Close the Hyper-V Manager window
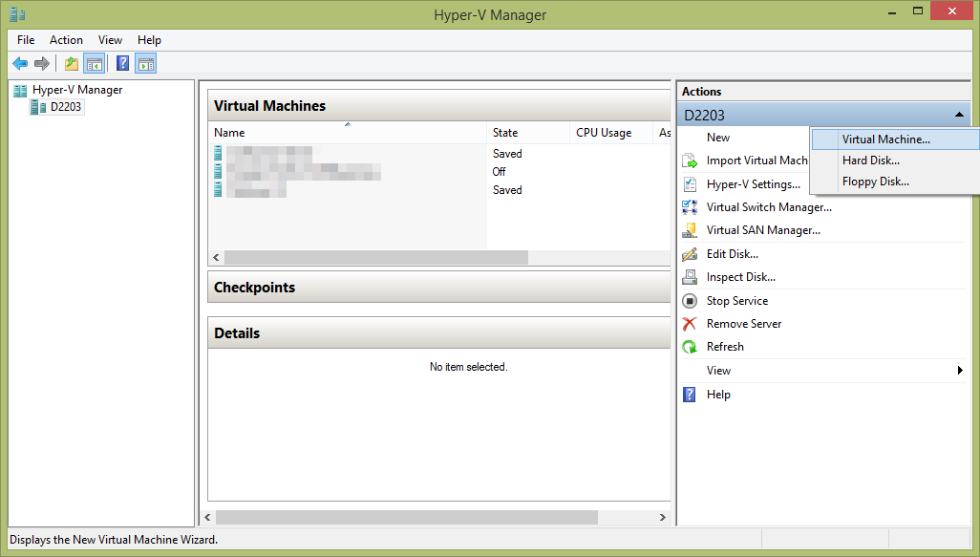 952,11
